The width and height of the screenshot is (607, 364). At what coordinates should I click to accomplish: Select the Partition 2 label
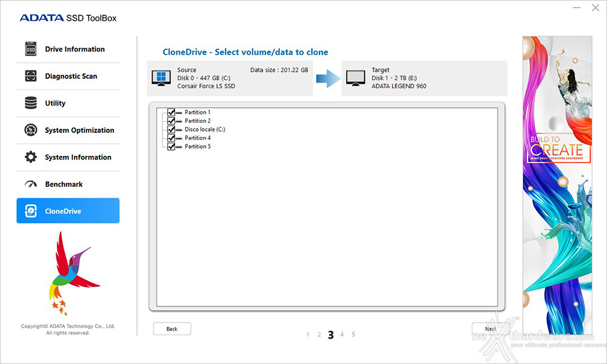pos(197,121)
